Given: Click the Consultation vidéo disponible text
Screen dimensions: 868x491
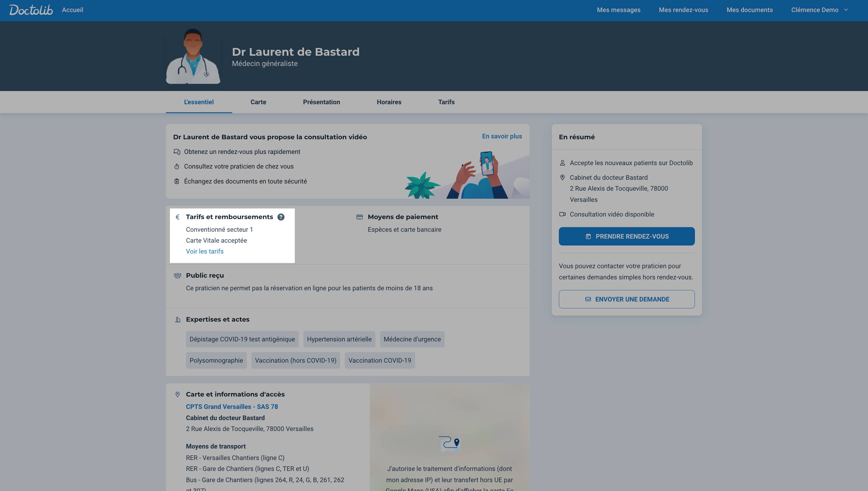Looking at the screenshot, I should click(612, 214).
